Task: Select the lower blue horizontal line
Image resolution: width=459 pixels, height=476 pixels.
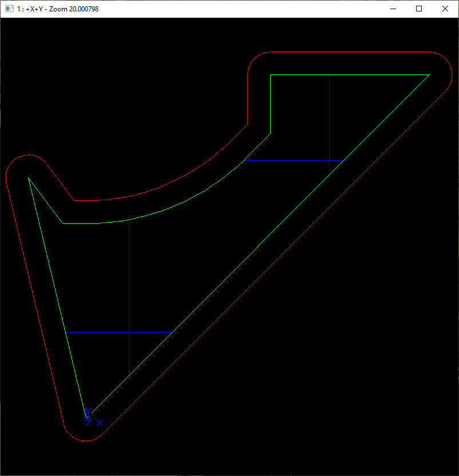Action: point(117,332)
